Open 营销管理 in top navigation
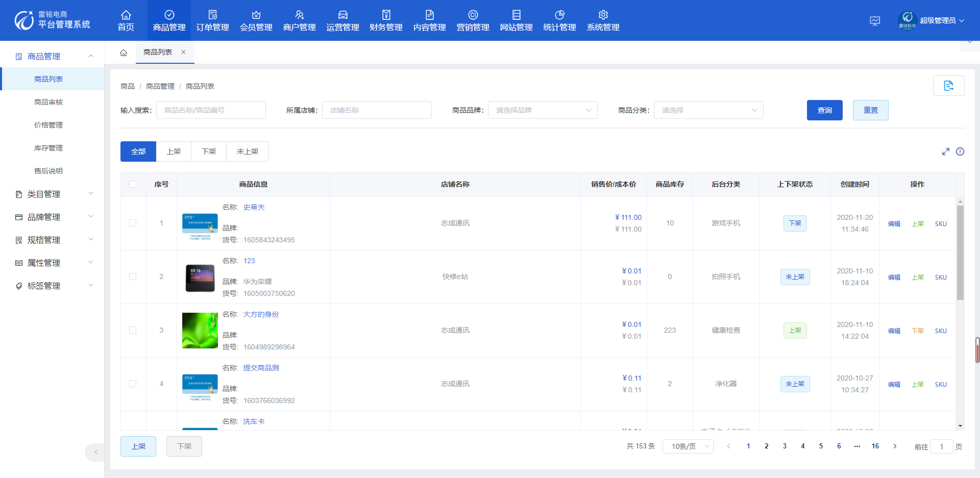Image resolution: width=980 pixels, height=478 pixels. click(473, 20)
